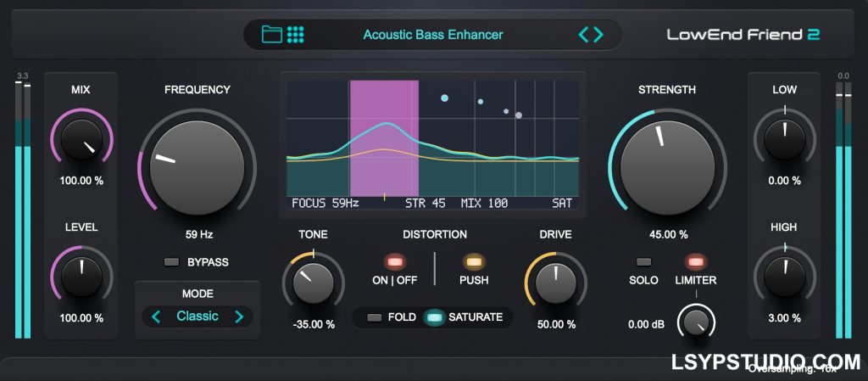Click the Mix value 100.00 %

coord(82,181)
